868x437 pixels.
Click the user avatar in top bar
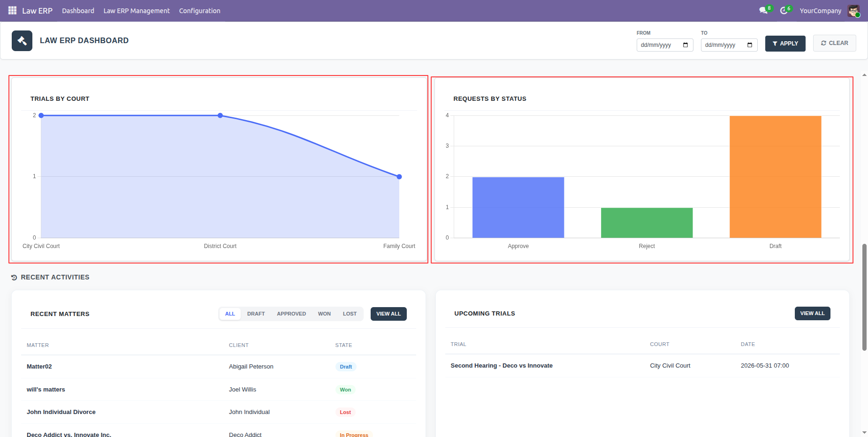tap(853, 11)
